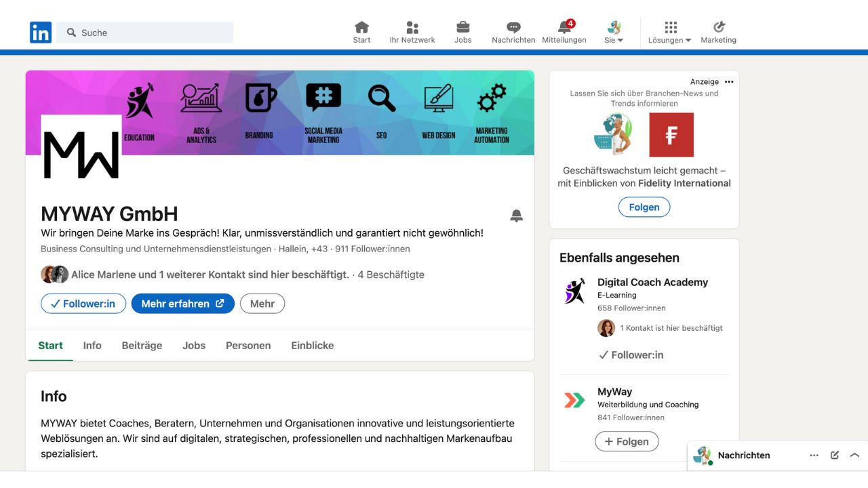
Task: Expand the Nachrichten chat panel chevron
Action: click(x=854, y=455)
